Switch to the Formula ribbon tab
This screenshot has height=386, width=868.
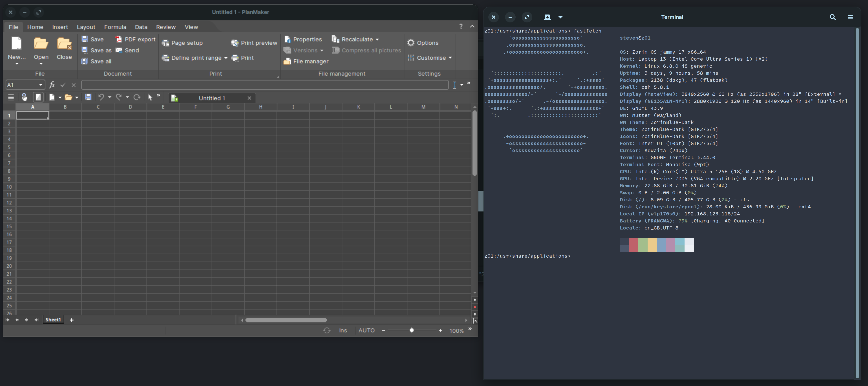tap(115, 27)
